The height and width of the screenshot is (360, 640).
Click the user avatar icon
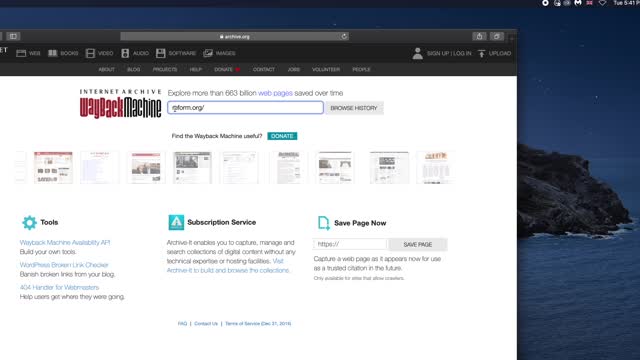(418, 53)
